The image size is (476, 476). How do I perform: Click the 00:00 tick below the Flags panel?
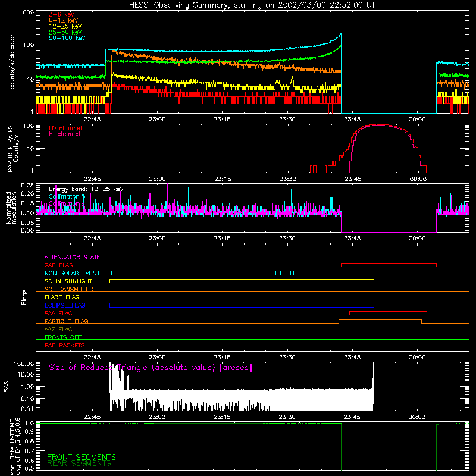click(x=417, y=358)
